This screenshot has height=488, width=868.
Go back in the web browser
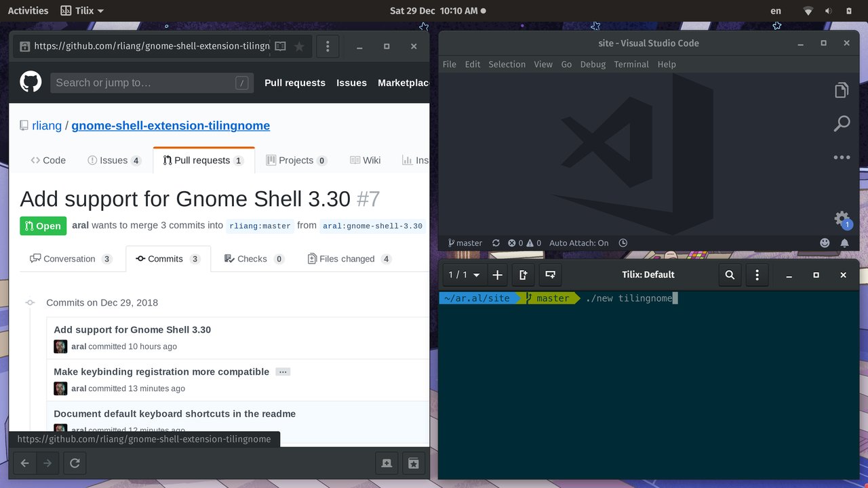coord(24,464)
